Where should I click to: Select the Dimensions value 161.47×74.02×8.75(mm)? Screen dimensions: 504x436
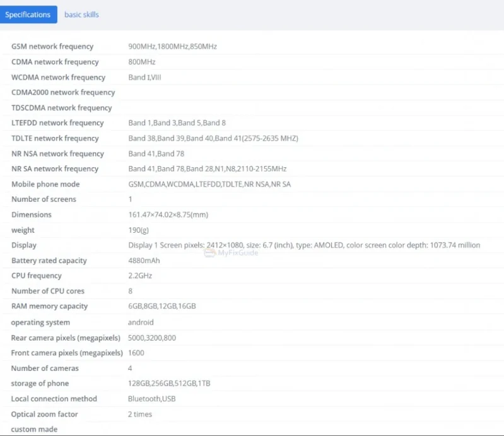[168, 215]
